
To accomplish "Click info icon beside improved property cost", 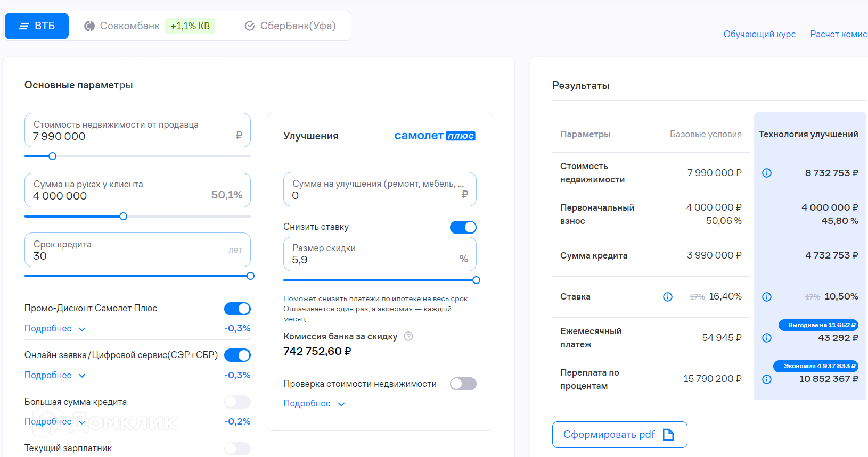I will pyautogui.click(x=767, y=173).
